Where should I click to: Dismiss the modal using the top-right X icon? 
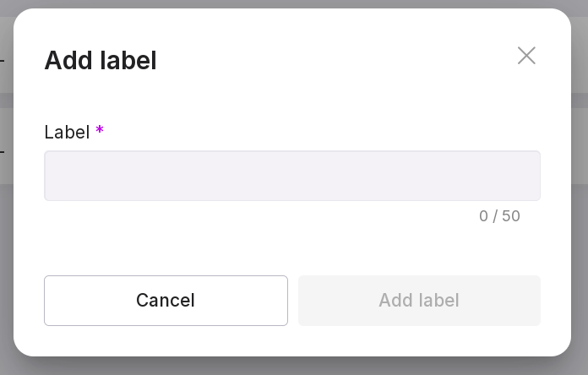point(526,56)
